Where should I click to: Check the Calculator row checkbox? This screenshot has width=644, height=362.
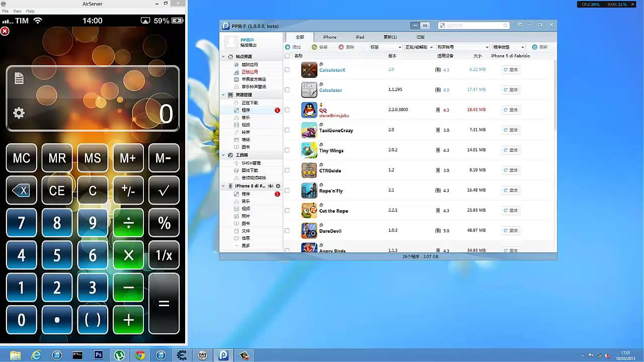[287, 90]
